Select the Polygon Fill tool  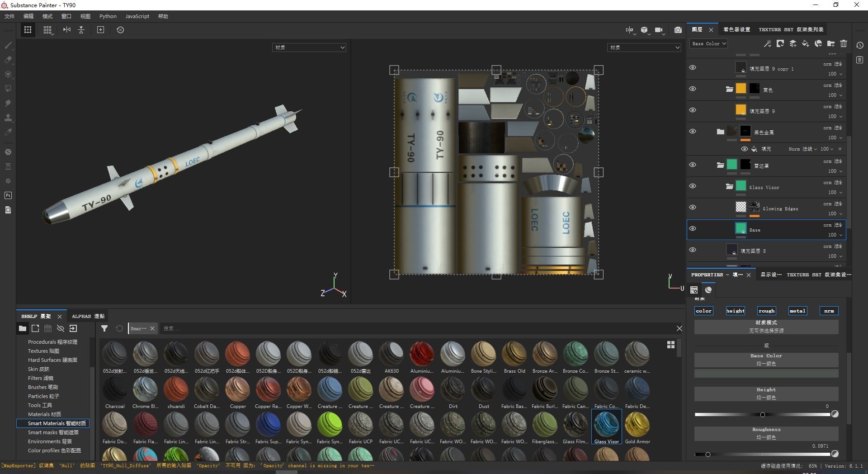coord(8,89)
